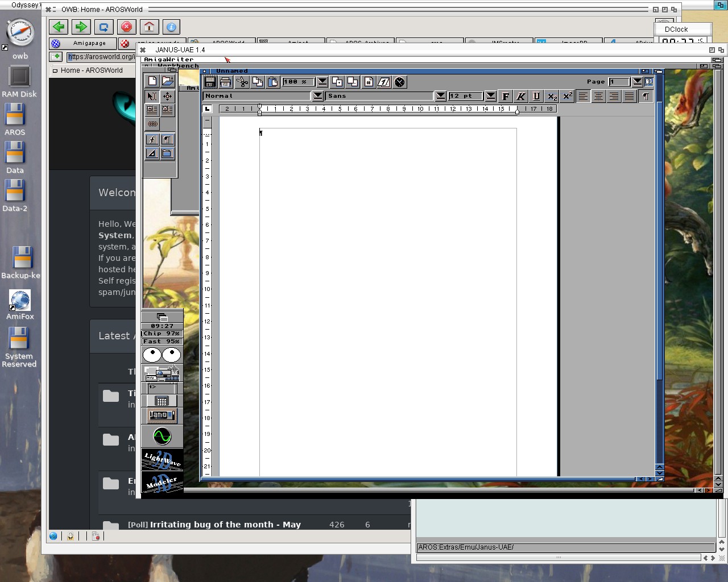Viewport: 728px width, 582px height.
Task: Click the Page number input field
Action: (x=619, y=82)
